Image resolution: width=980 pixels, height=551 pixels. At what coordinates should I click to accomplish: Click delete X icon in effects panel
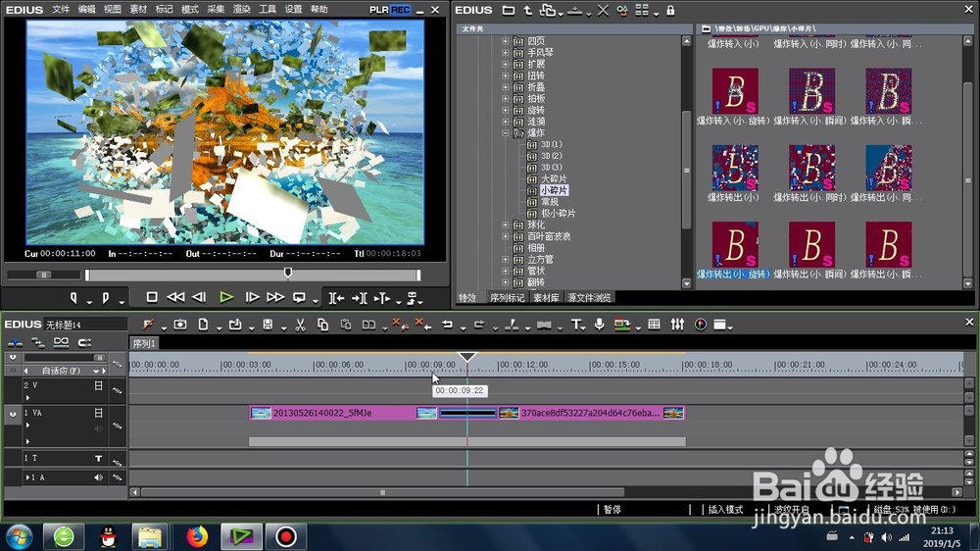(603, 11)
